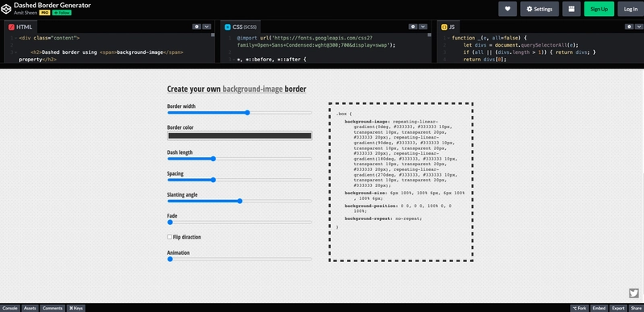Open pen Settings
This screenshot has width=644, height=312.
point(539,9)
